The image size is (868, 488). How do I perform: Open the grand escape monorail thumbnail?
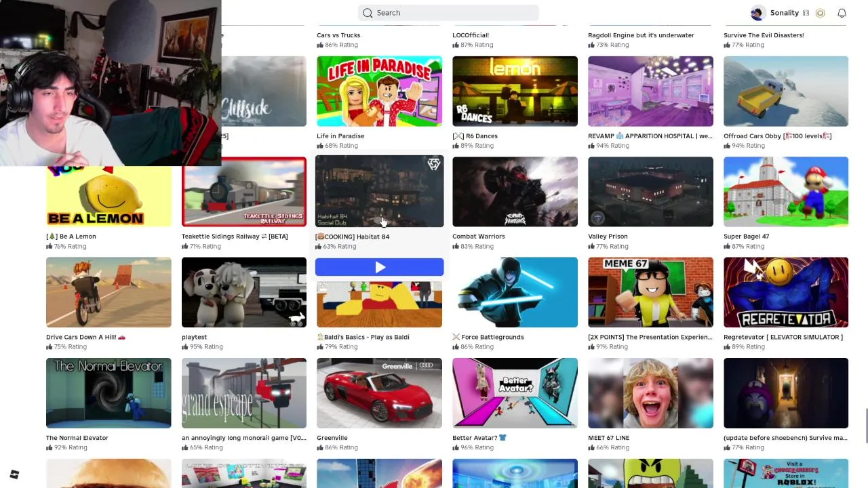coord(244,393)
